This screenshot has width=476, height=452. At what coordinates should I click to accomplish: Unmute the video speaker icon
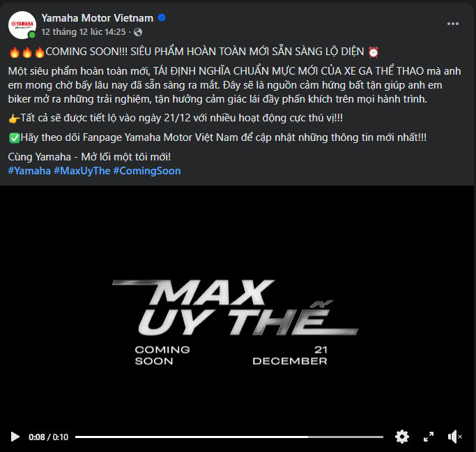point(454,437)
